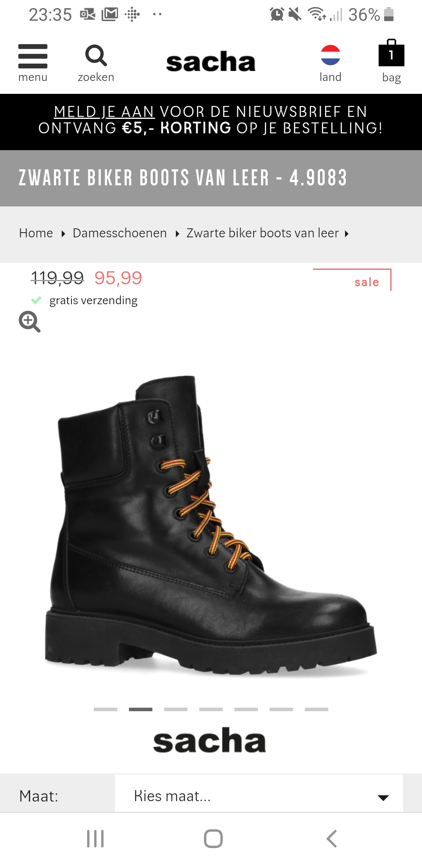Open the Android recent apps button
The height and width of the screenshot is (868, 422).
[95, 839]
